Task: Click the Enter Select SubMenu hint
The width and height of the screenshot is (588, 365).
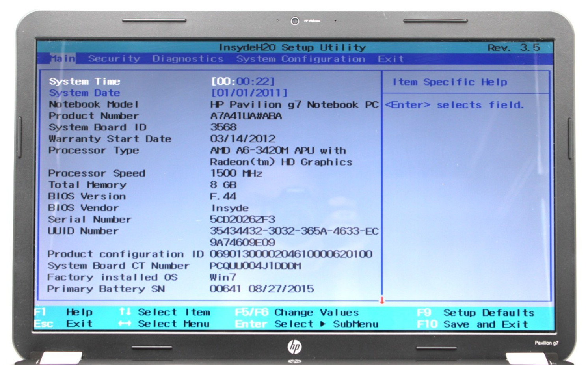Action: click(x=307, y=324)
